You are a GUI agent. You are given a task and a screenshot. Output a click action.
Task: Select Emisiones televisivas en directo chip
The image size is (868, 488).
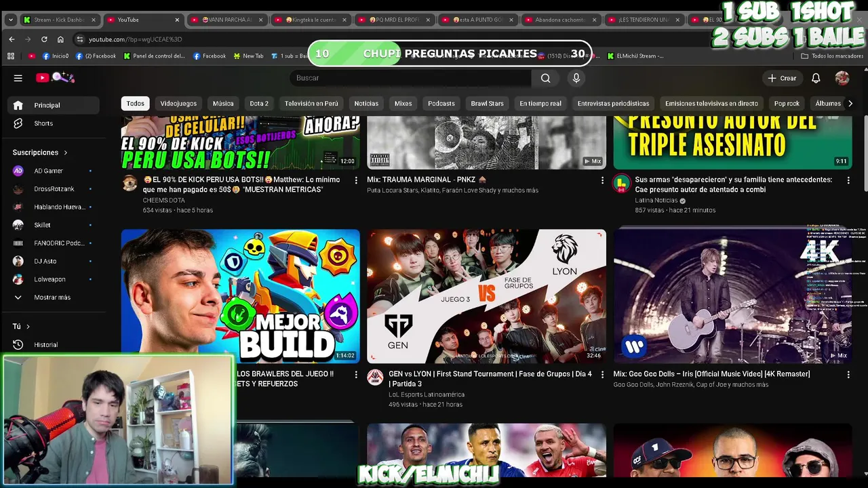click(711, 104)
